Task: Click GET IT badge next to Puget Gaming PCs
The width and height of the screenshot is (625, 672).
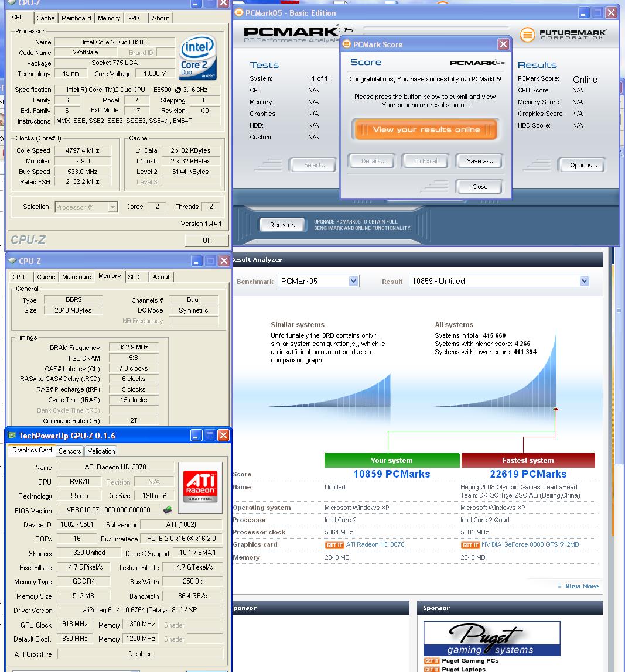Action: pos(432,661)
